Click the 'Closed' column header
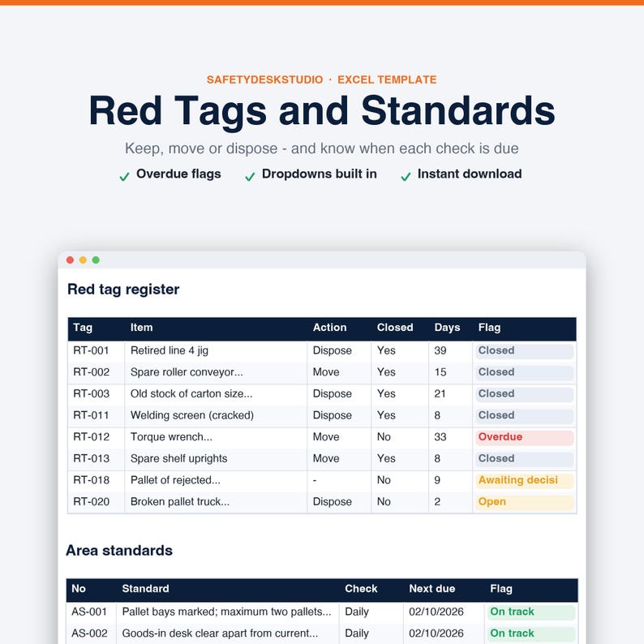This screenshot has width=644, height=644. click(x=395, y=328)
